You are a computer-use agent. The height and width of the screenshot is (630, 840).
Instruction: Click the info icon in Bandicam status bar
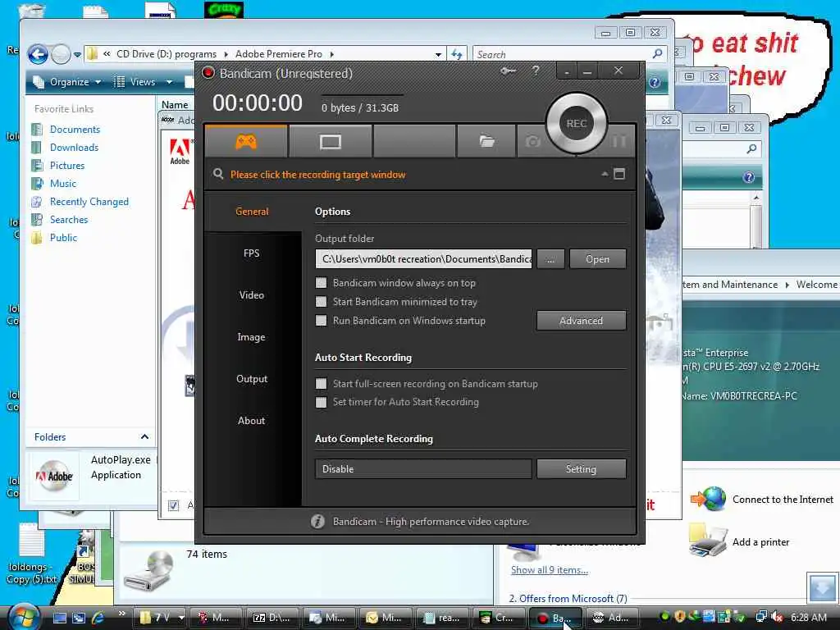pyautogui.click(x=317, y=521)
